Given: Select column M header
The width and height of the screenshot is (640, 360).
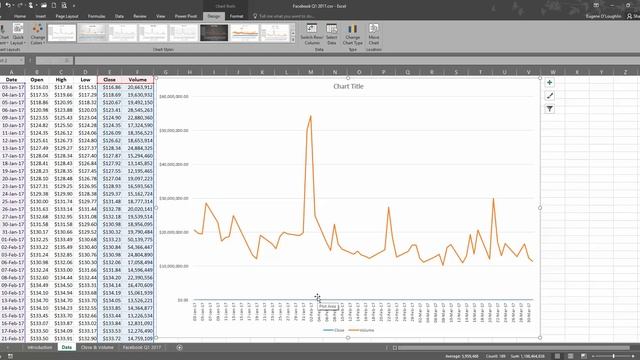Looking at the screenshot, I should 311,72.
